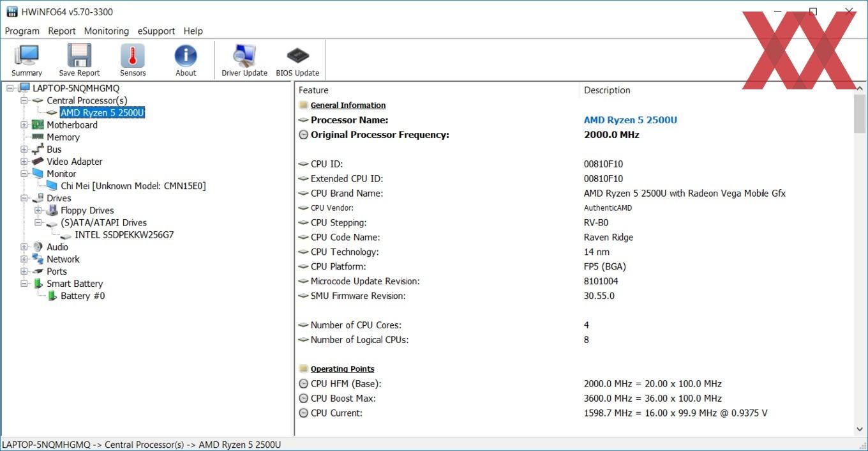868x451 pixels.
Task: Collapse the Smart Battery node
Action: tap(24, 284)
